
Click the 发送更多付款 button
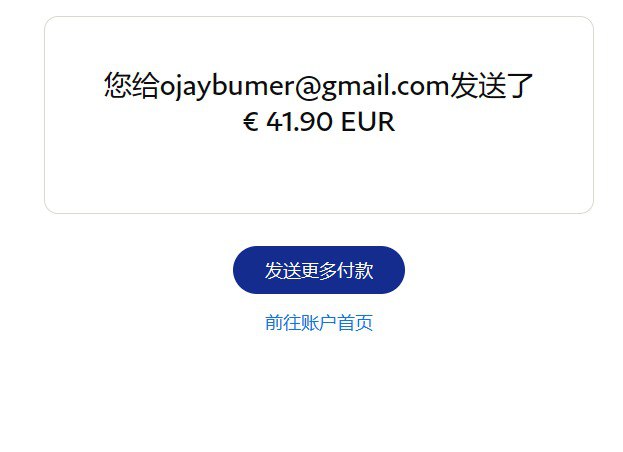319,270
